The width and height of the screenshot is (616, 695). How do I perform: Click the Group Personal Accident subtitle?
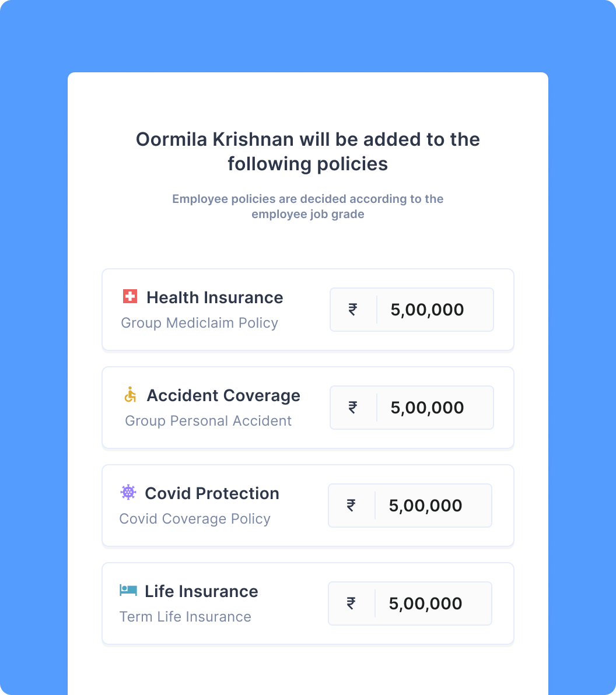pos(208,421)
